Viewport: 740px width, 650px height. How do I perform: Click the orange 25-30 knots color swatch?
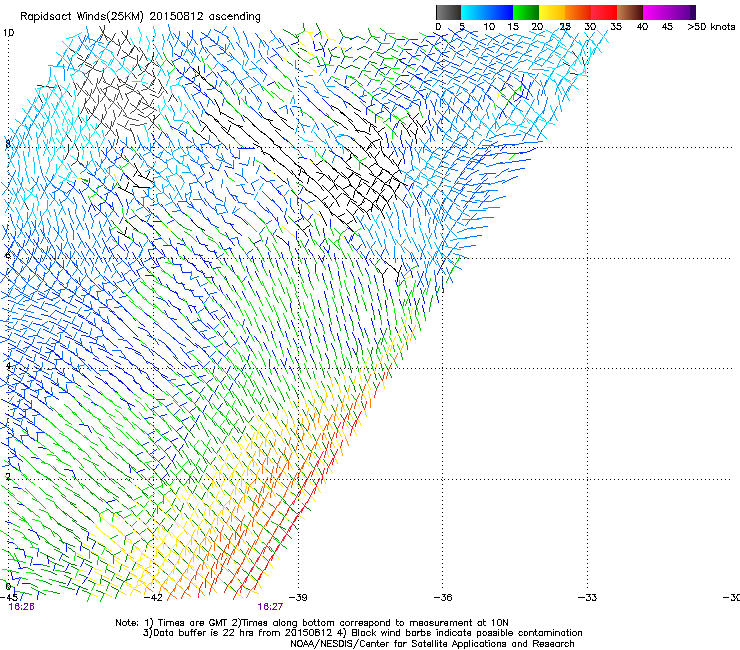578,12
